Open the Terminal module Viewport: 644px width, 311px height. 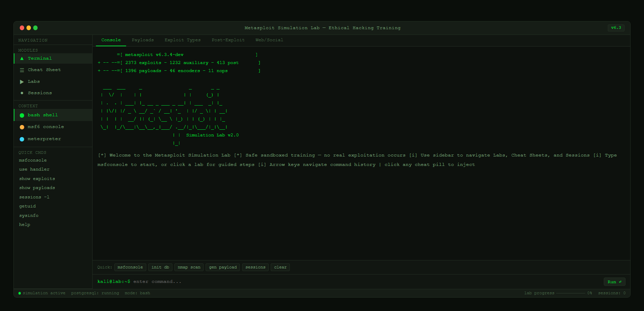pos(53,58)
